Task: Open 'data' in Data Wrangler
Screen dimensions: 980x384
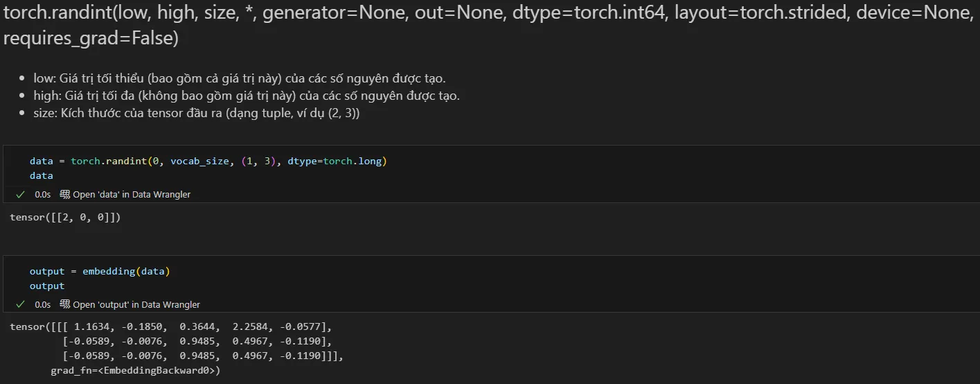Action: (132, 195)
